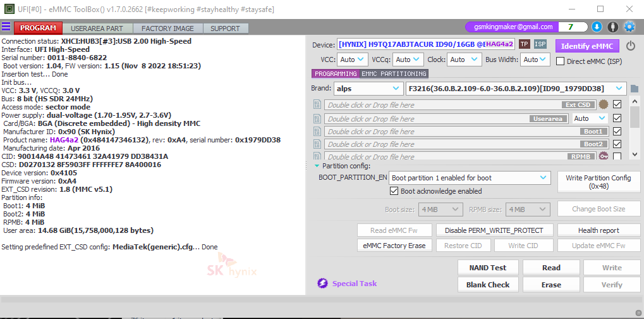644x319 pixels.
Task: Open the F3216 firmware model dropdown
Action: point(516,89)
